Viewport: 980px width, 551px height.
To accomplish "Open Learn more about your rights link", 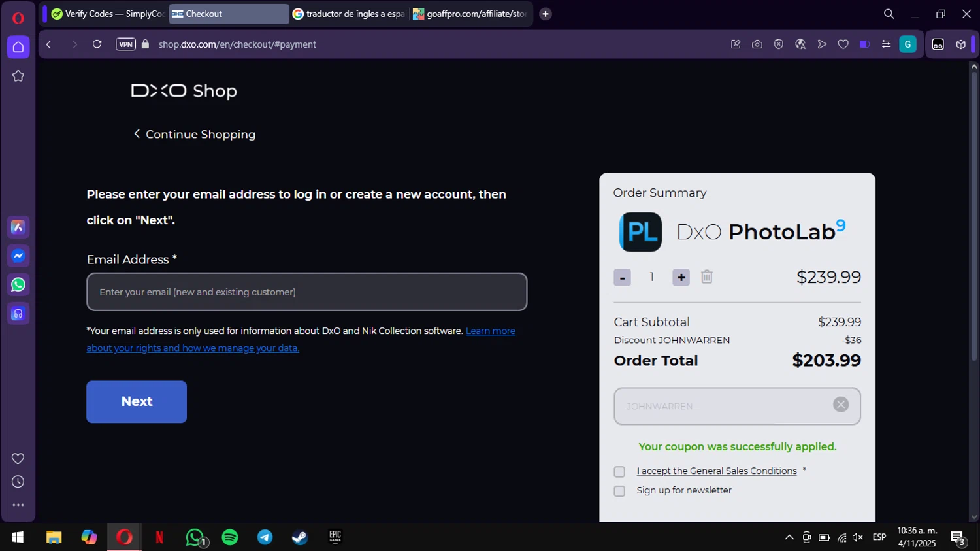I will tap(301, 339).
